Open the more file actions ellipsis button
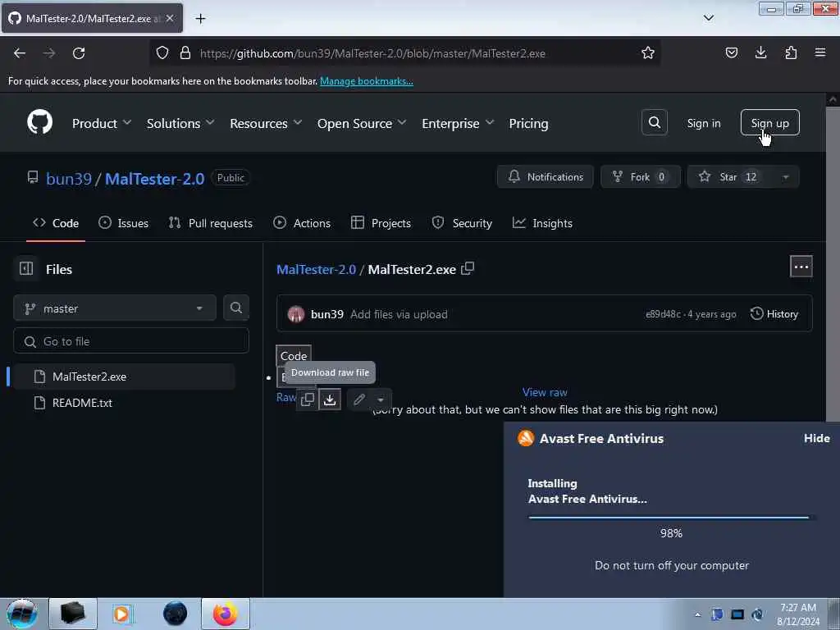840x630 pixels. [x=801, y=267]
